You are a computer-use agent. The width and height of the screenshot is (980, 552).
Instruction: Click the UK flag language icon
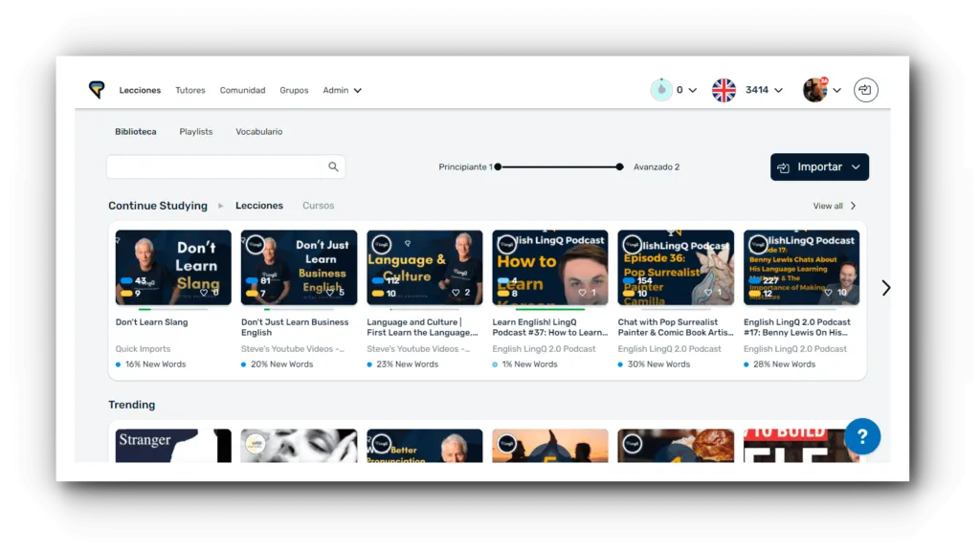[x=724, y=90]
